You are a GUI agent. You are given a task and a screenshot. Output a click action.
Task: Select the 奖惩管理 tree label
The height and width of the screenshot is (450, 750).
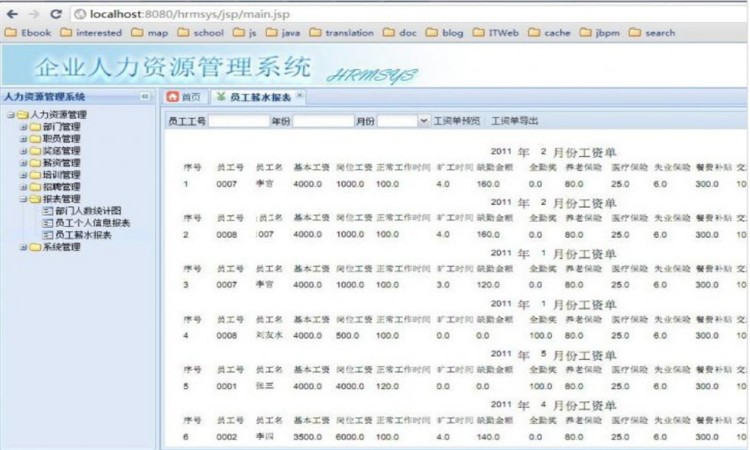[61, 151]
